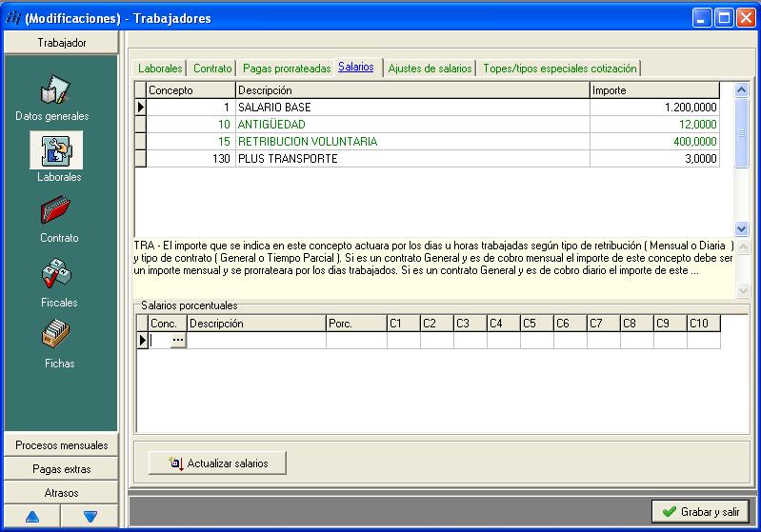The width and height of the screenshot is (761, 532).
Task: Click the C1 column header
Action: 404,324
